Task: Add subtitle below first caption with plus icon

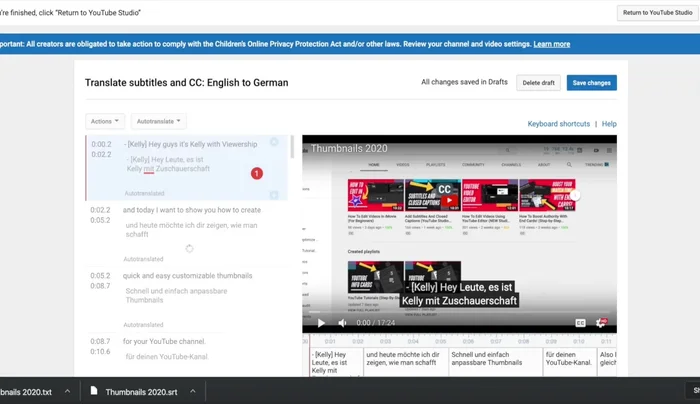Action: [x=274, y=194]
